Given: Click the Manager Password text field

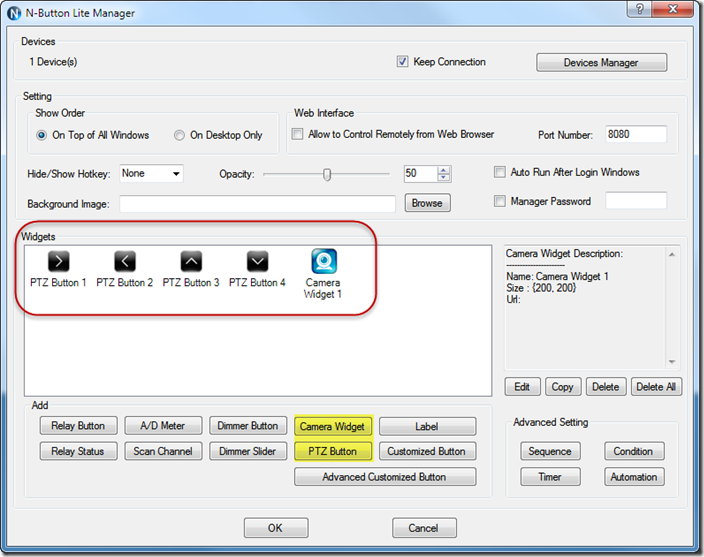Looking at the screenshot, I should tap(636, 201).
